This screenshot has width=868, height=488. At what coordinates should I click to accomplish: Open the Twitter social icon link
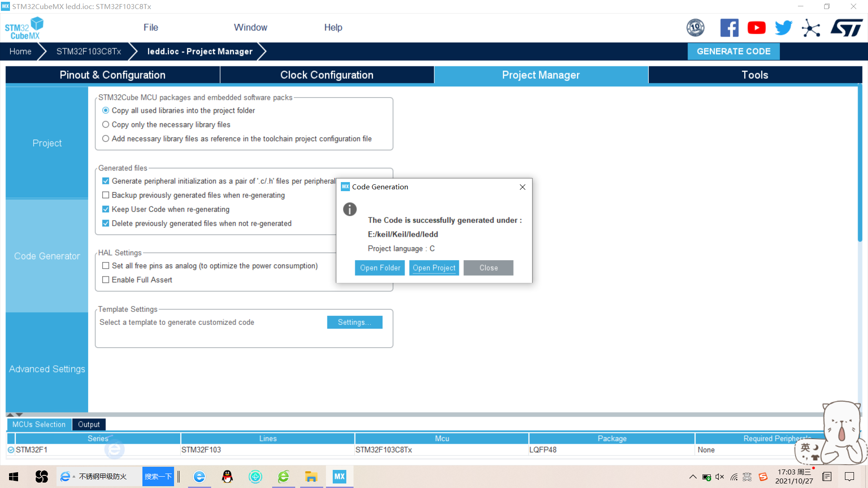[783, 28]
